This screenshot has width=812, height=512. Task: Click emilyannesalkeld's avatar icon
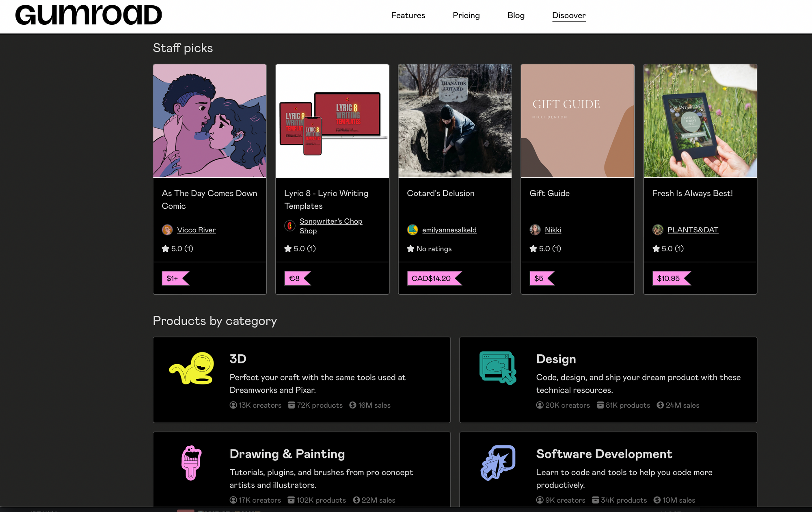click(412, 230)
